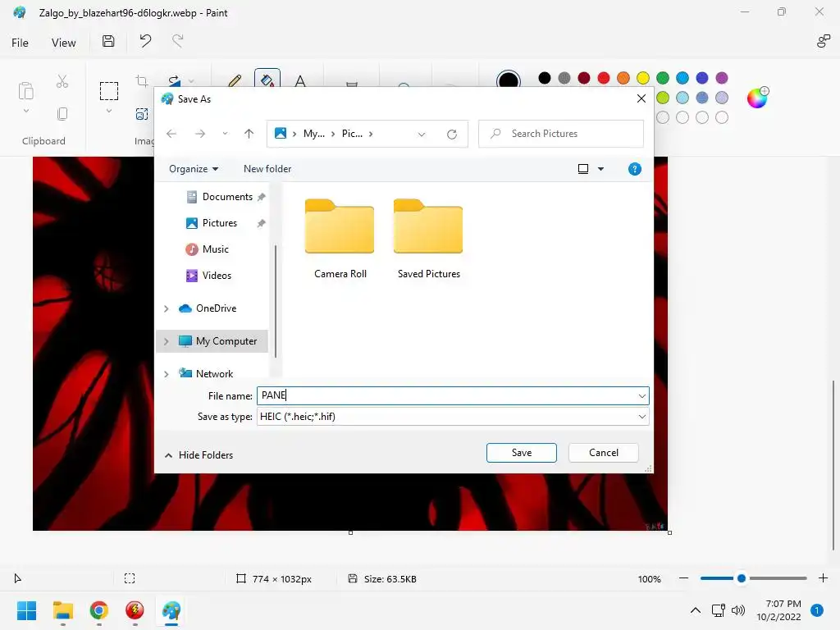Open File name suggestions dropdown
The image size is (840, 630).
coord(641,396)
